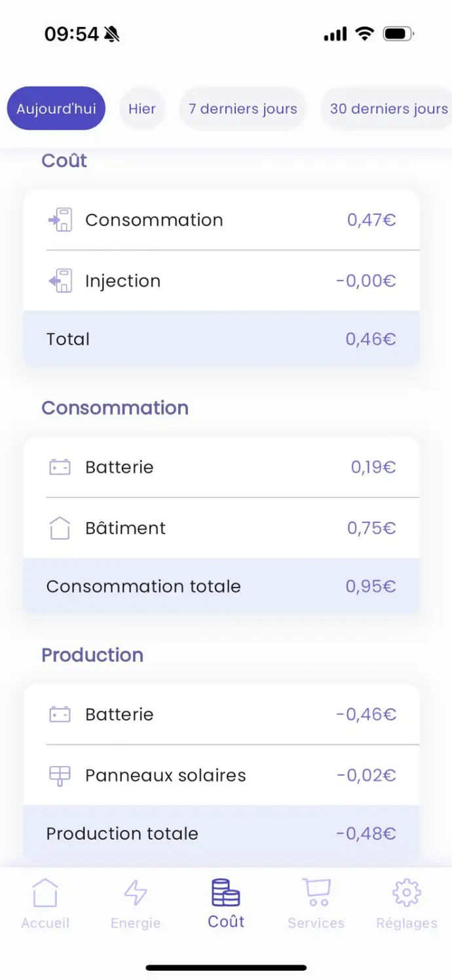Select the Aujourd'hui period filter

pos(56,109)
